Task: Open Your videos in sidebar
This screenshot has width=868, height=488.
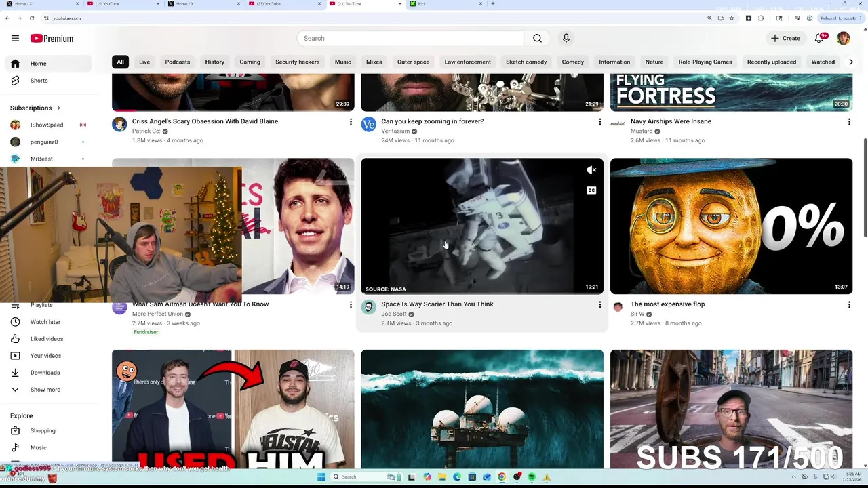Action: 47,356
